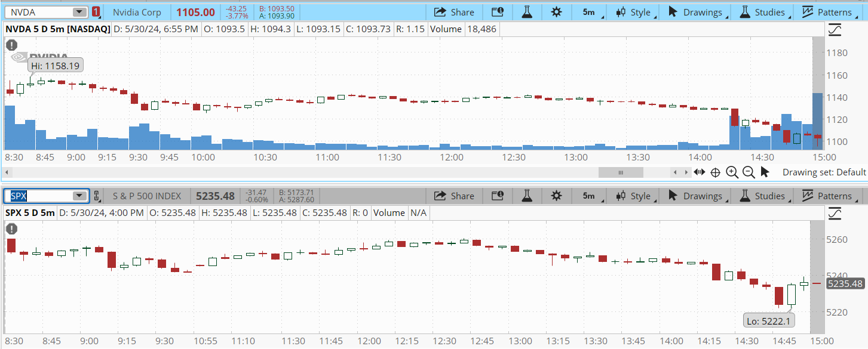
Task: Open the SPX symbol dropdown arrow
Action: pos(79,196)
